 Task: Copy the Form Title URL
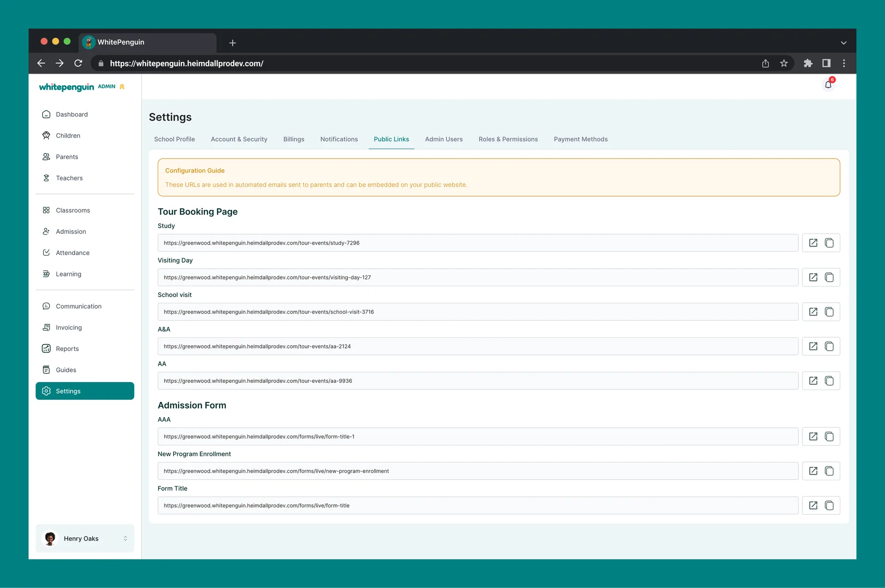tap(829, 506)
